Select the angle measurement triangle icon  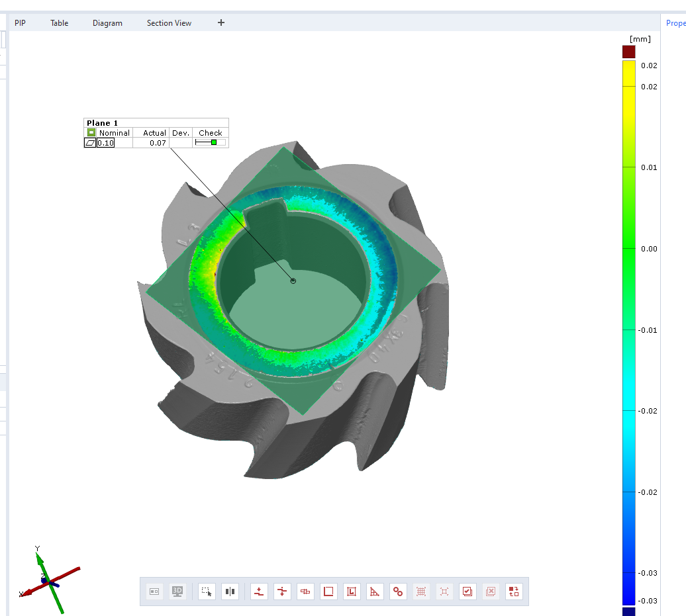(374, 592)
